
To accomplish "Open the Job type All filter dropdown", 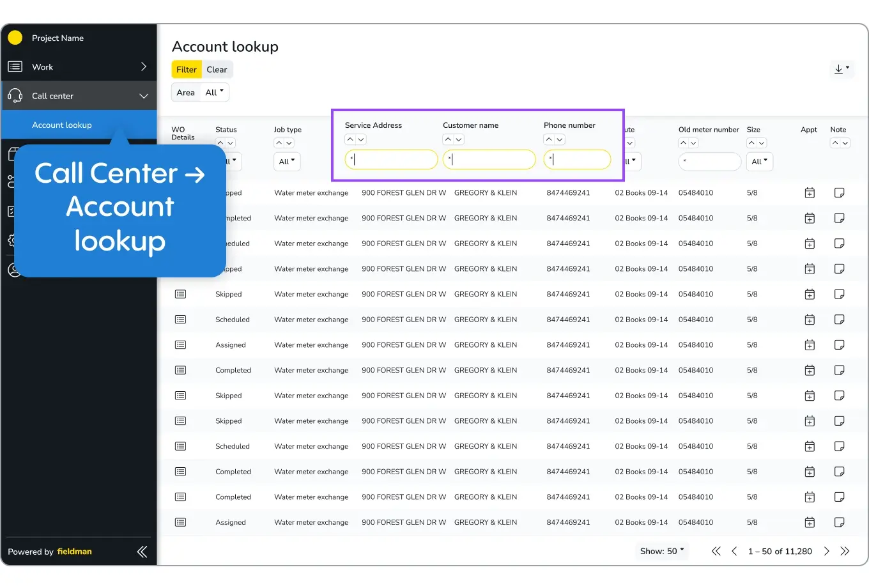I will click(x=287, y=162).
